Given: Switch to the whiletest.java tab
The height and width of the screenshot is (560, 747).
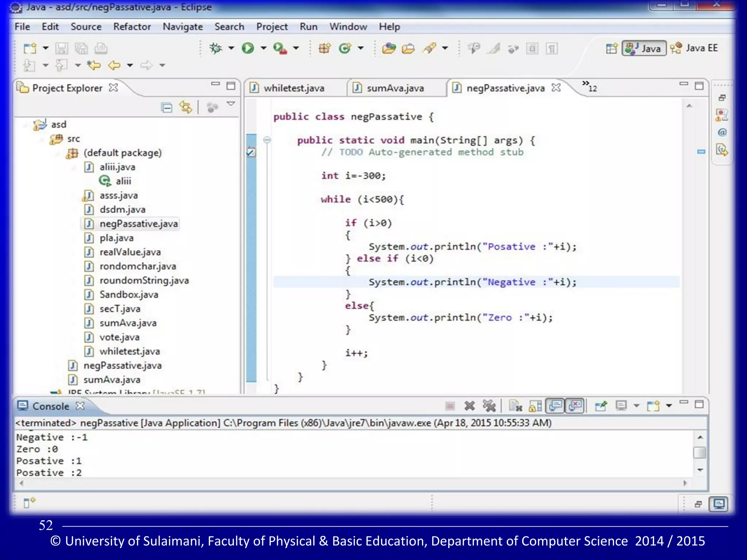Looking at the screenshot, I should [x=294, y=88].
